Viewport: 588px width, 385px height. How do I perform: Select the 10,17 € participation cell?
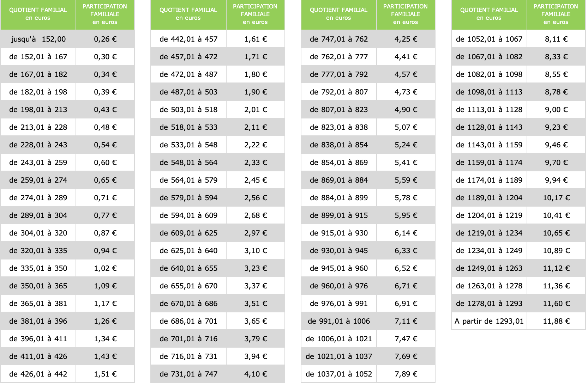(x=556, y=198)
